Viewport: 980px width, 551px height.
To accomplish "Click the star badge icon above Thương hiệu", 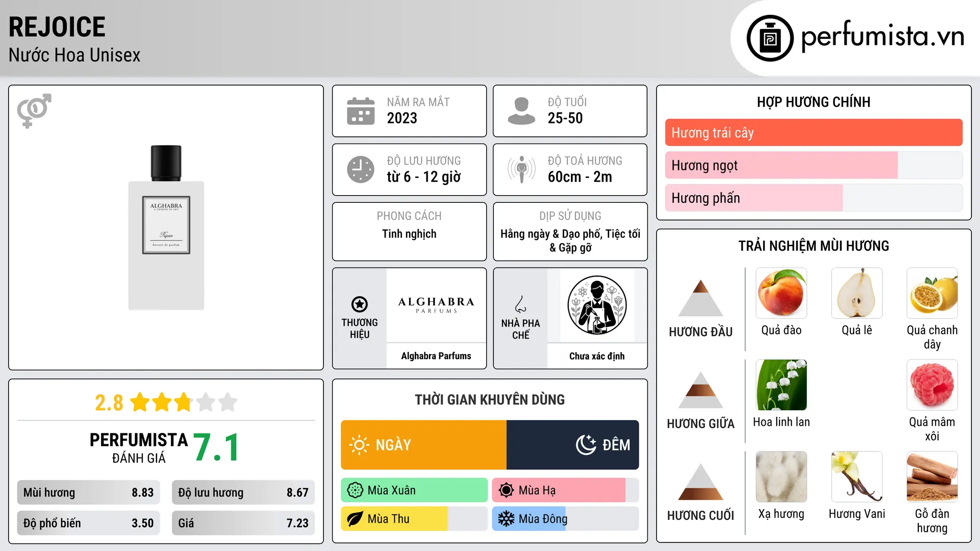I will click(x=359, y=304).
